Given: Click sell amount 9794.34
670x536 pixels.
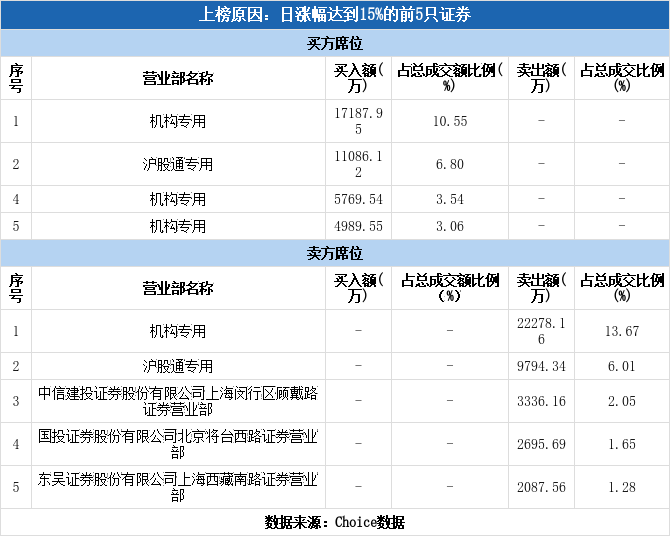Looking at the screenshot, I should 541,366.
